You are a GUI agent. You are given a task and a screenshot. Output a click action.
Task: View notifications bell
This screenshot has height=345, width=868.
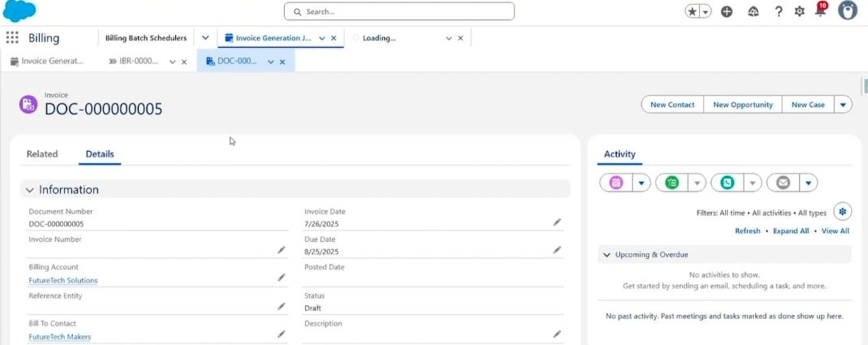820,11
